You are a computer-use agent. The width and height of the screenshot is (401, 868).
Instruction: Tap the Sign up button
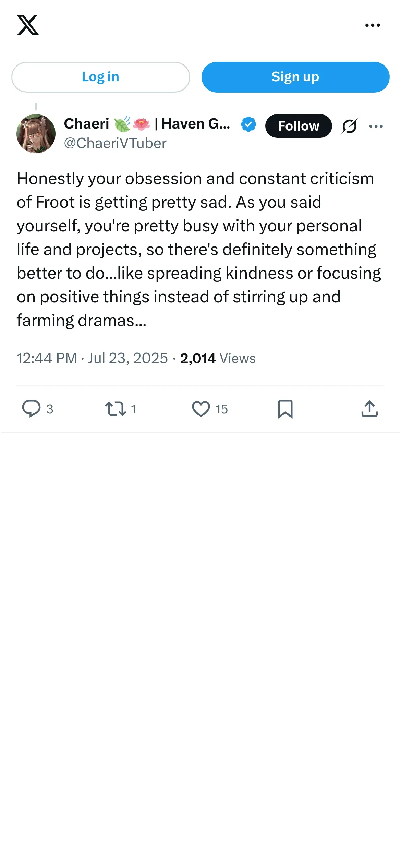[295, 77]
